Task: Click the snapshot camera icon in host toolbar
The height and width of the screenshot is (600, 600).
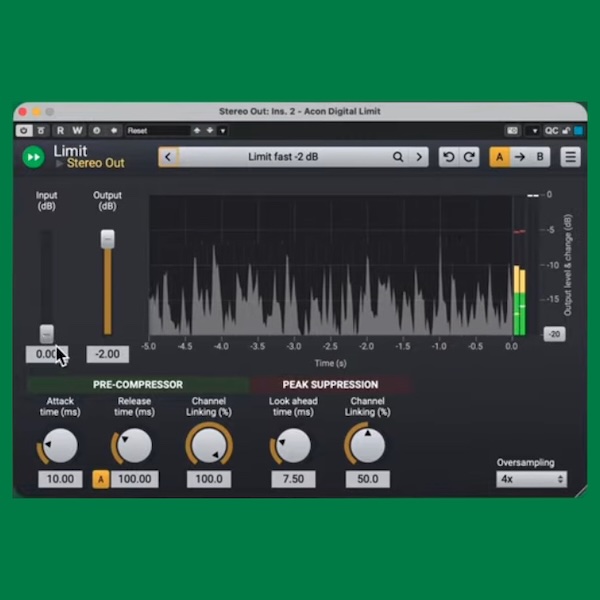Action: (x=512, y=131)
